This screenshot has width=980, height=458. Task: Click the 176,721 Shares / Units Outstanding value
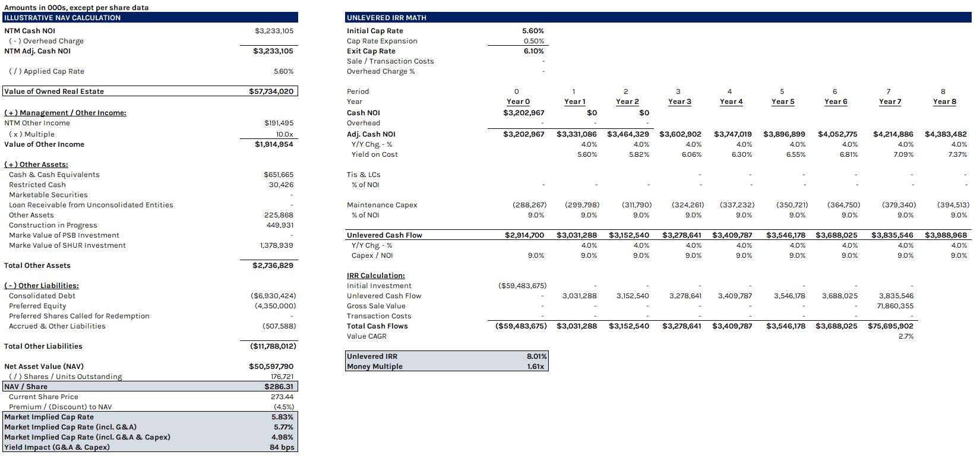point(282,377)
